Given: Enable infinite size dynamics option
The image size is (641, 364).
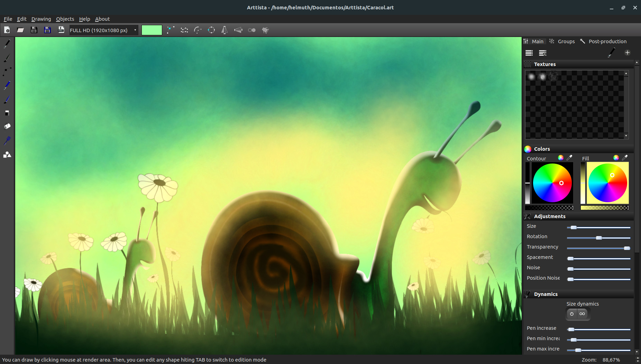Looking at the screenshot, I should click(583, 314).
